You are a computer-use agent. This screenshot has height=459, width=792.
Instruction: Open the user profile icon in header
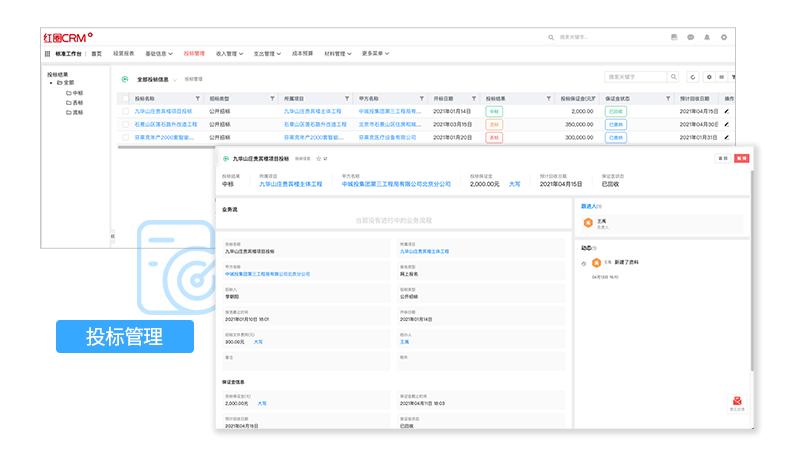[707, 37]
